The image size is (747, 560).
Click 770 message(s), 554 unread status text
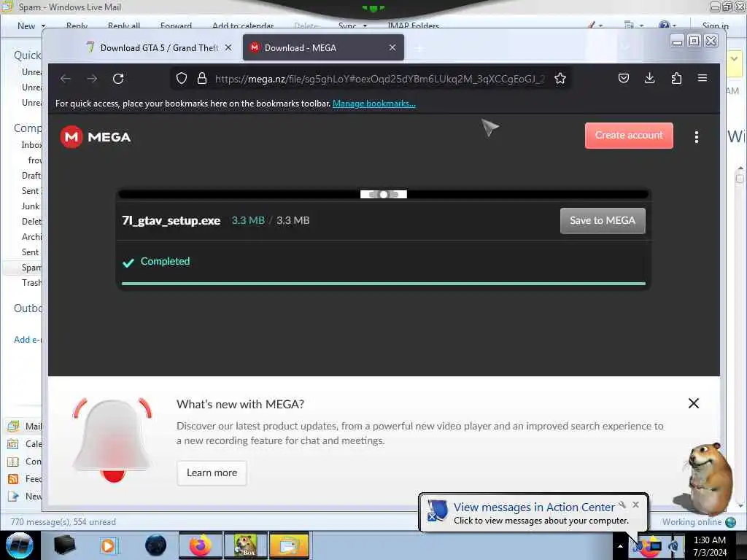(63, 522)
